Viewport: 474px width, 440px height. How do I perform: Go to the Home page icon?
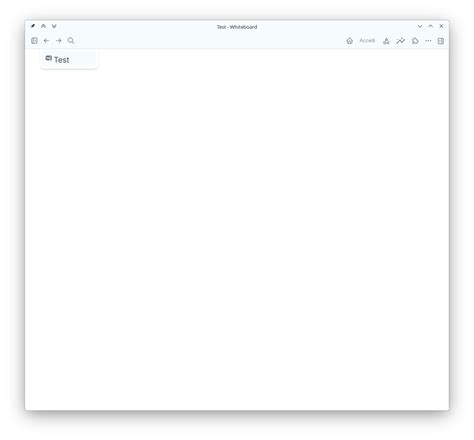pyautogui.click(x=349, y=41)
